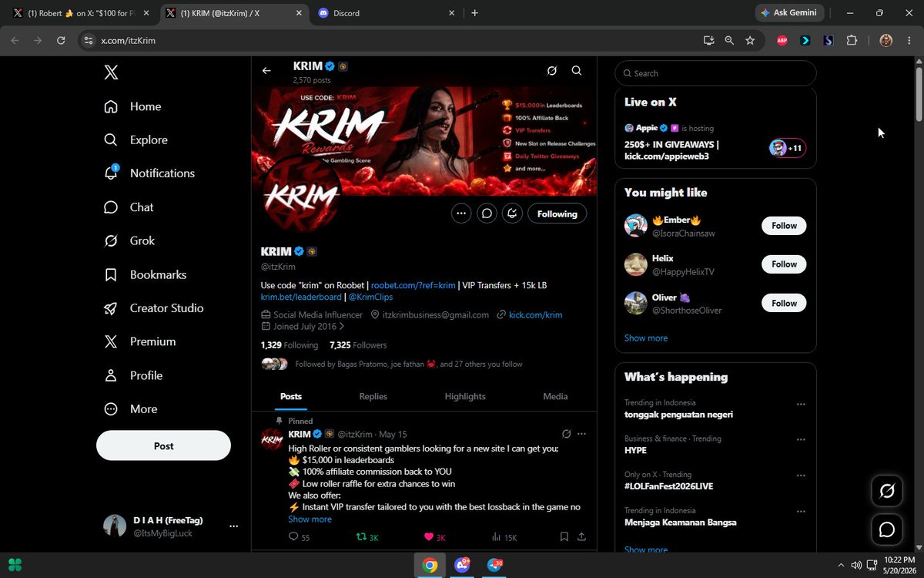The height and width of the screenshot is (578, 924).
Task: Open Explore in the sidebar
Action: click(x=136, y=139)
